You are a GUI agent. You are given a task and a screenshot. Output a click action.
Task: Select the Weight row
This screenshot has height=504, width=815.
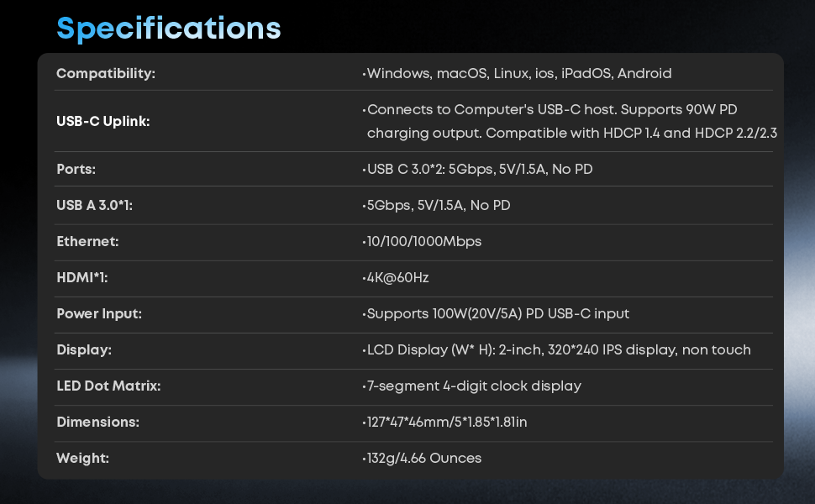pyautogui.click(x=81, y=459)
